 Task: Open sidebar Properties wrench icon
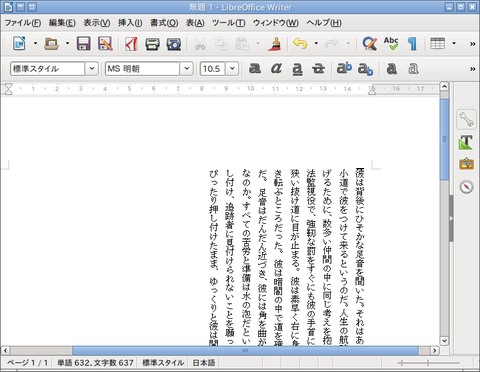click(x=466, y=119)
